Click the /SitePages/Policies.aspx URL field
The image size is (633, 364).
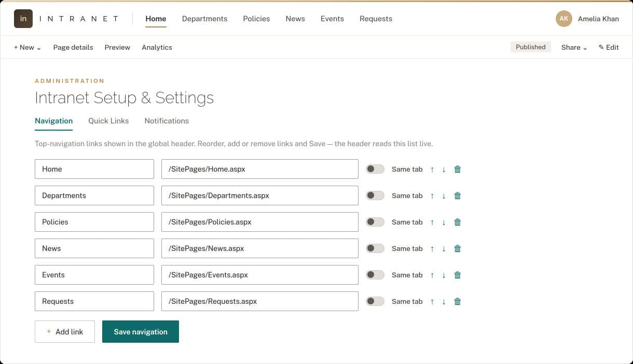(x=260, y=222)
